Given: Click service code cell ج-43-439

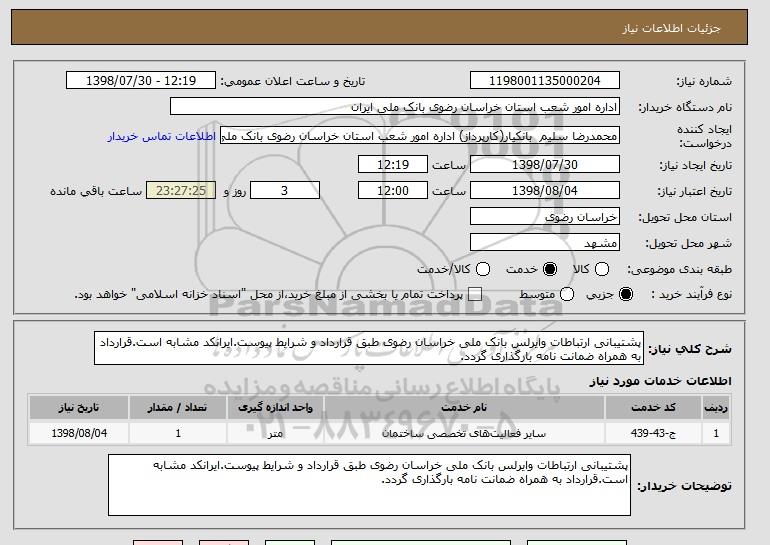Looking at the screenshot, I should pyautogui.click(x=654, y=434).
